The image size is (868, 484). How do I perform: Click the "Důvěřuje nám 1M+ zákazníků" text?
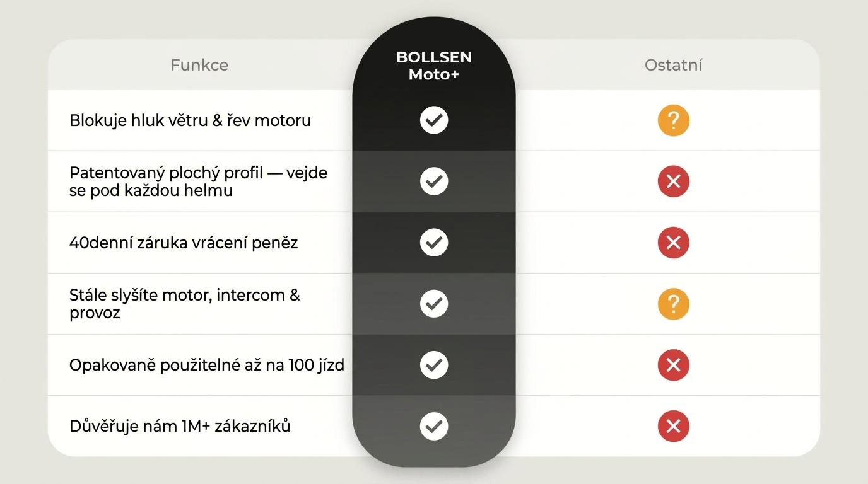tap(180, 426)
